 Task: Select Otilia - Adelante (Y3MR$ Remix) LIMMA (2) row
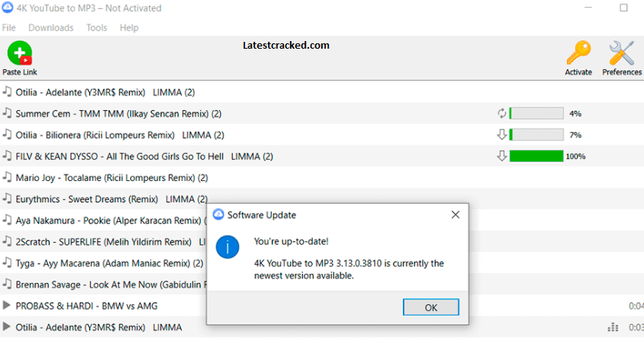click(322, 92)
